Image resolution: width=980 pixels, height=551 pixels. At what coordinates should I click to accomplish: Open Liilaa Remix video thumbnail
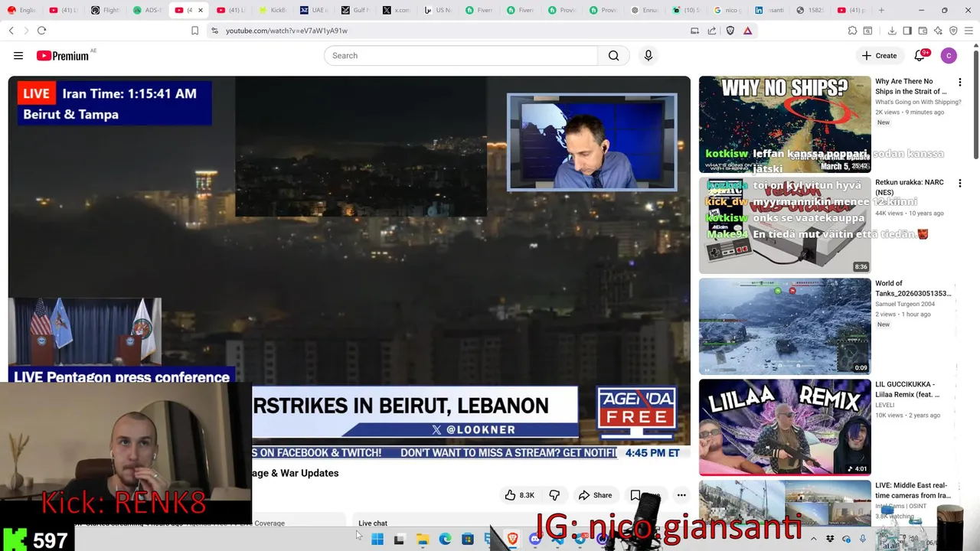pos(785,427)
